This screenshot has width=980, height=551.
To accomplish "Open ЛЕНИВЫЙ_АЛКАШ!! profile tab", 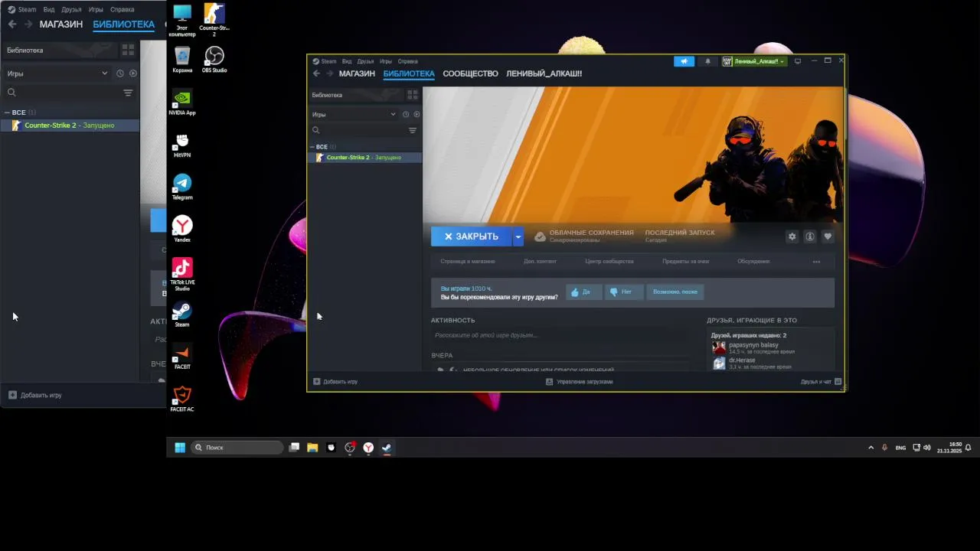I will (x=544, y=73).
